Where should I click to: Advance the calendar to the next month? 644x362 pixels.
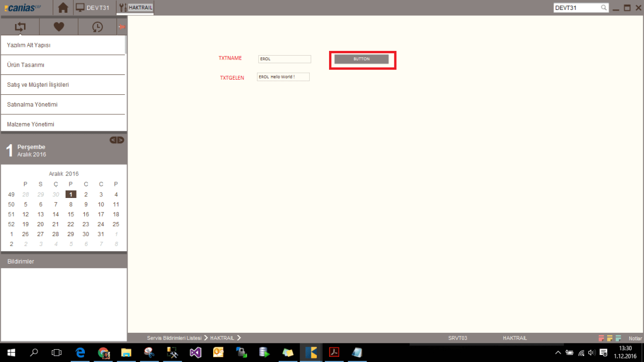tap(121, 140)
